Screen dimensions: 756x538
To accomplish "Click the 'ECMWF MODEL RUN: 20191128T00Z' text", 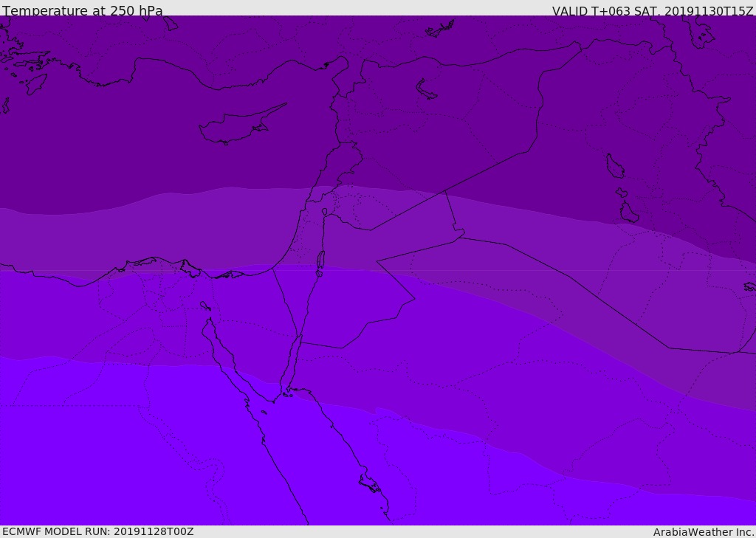I will point(98,531).
